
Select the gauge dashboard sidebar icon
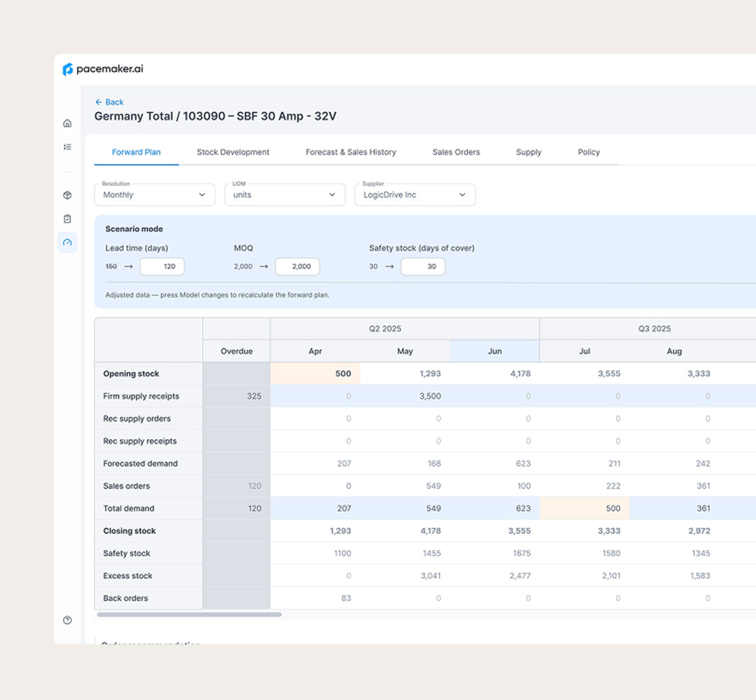67,242
